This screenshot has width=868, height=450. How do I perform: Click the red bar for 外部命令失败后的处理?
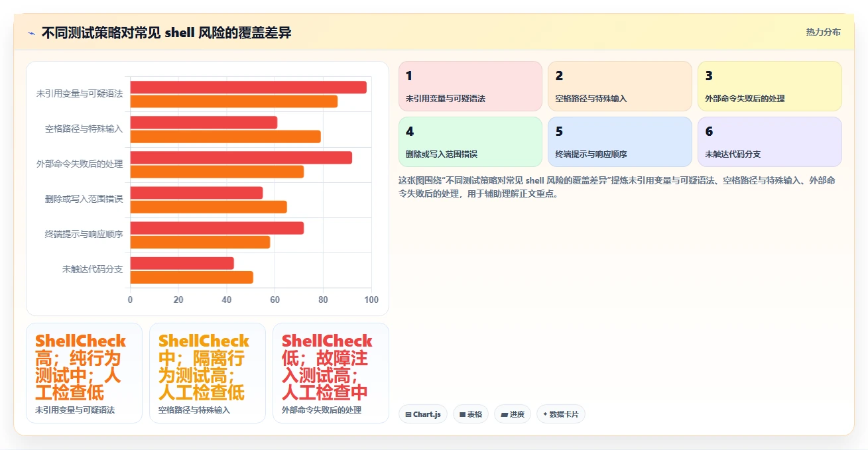[x=241, y=158]
